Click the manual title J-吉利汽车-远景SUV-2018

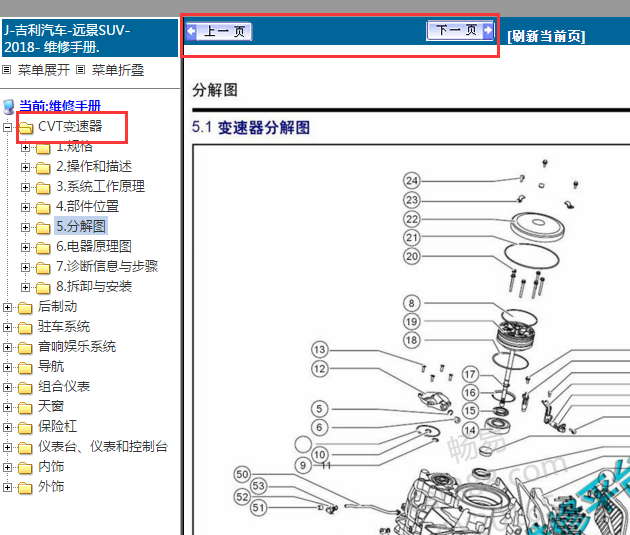(x=67, y=38)
